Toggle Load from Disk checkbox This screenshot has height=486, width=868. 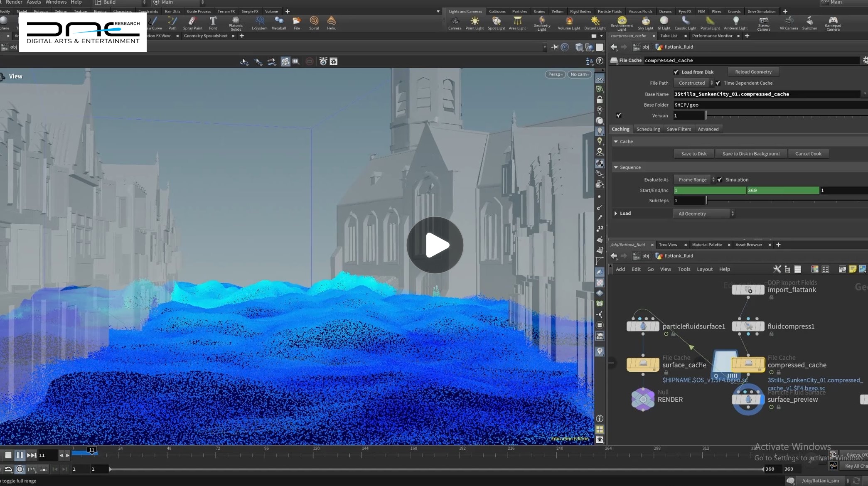coord(676,72)
